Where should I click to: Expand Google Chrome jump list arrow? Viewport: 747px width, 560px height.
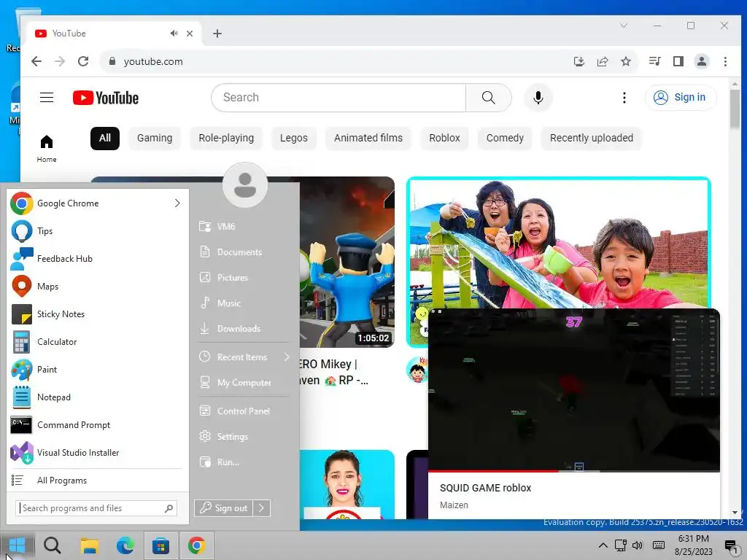[x=177, y=203]
